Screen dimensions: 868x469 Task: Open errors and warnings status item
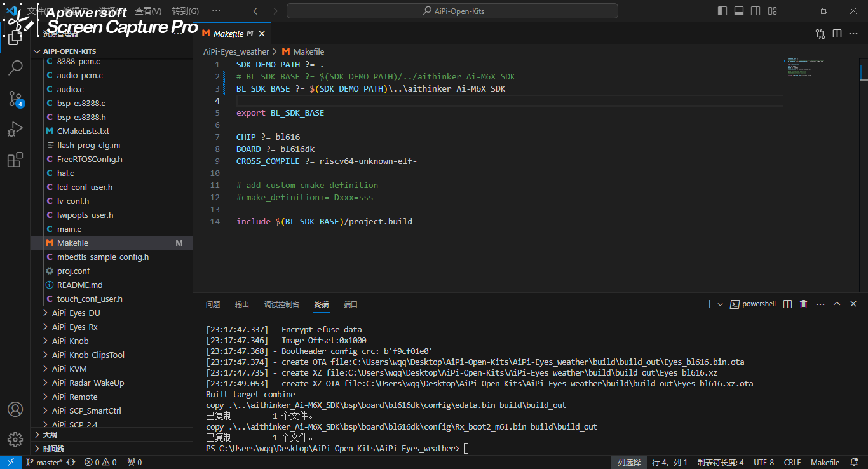point(100,463)
